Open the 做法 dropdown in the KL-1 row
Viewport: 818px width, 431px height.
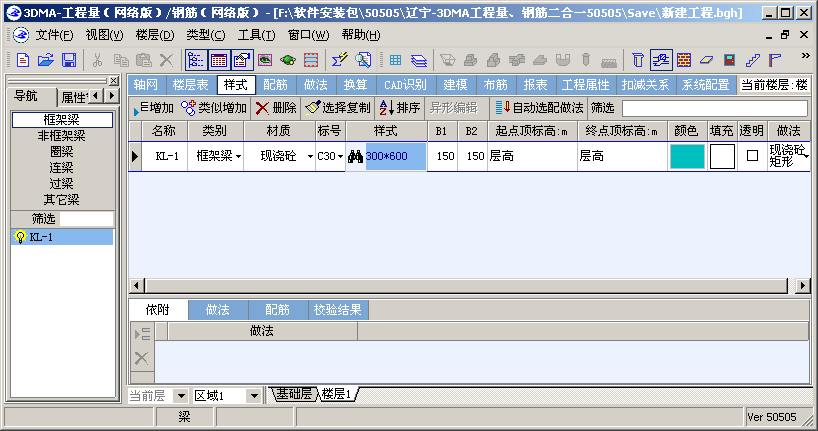point(807,156)
